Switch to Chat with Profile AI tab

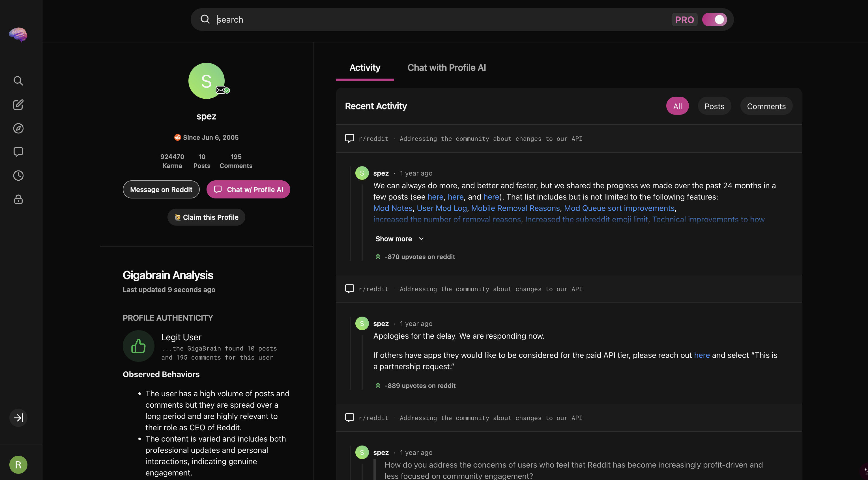(446, 68)
